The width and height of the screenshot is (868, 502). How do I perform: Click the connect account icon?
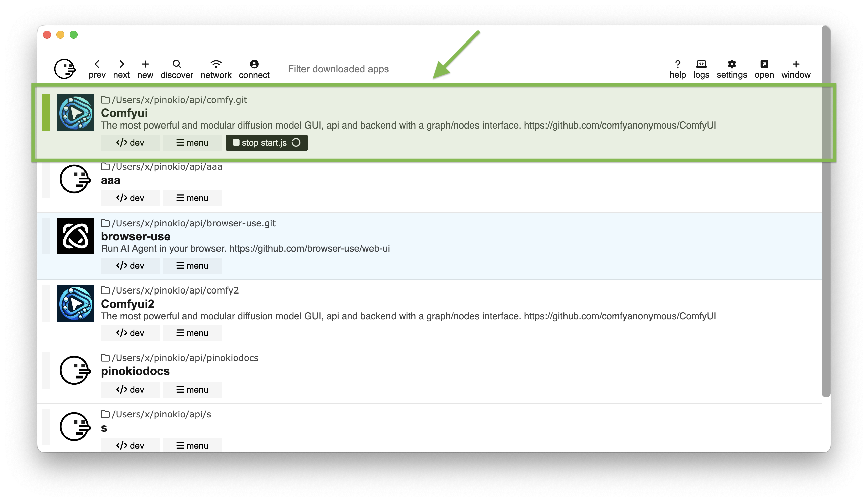[254, 69]
